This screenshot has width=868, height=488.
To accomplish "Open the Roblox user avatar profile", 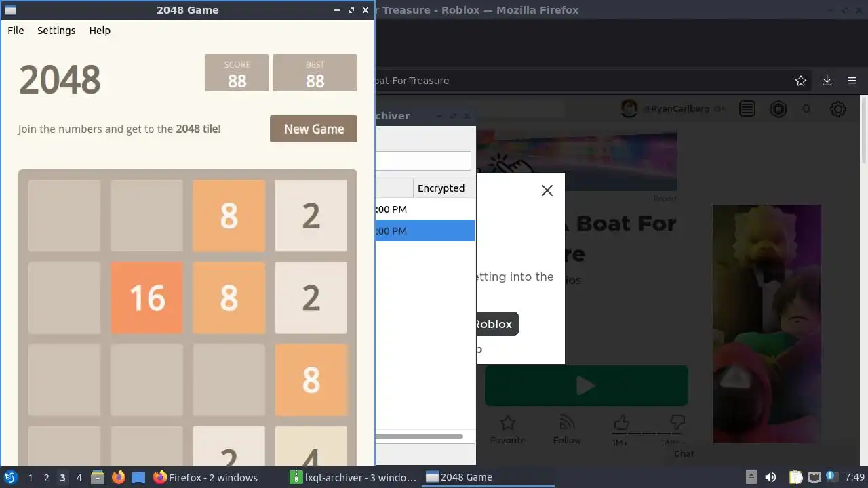I will coord(629,108).
